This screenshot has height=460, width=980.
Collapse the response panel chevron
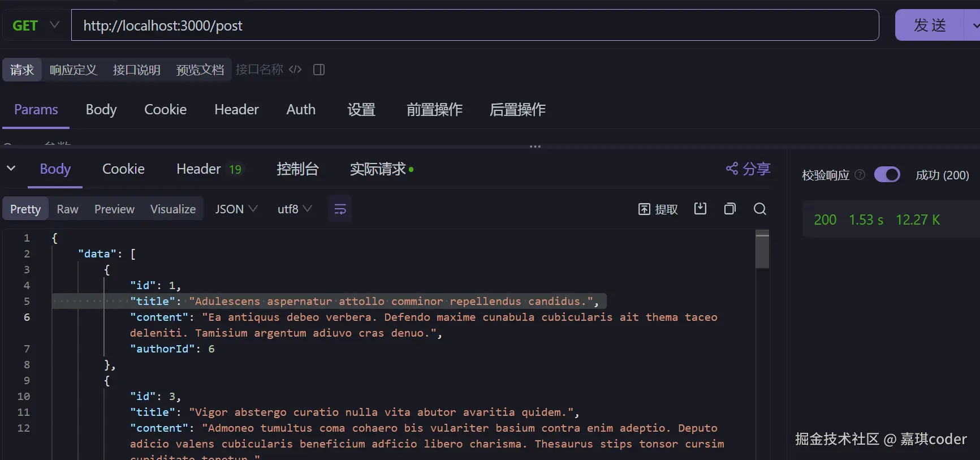click(x=11, y=168)
